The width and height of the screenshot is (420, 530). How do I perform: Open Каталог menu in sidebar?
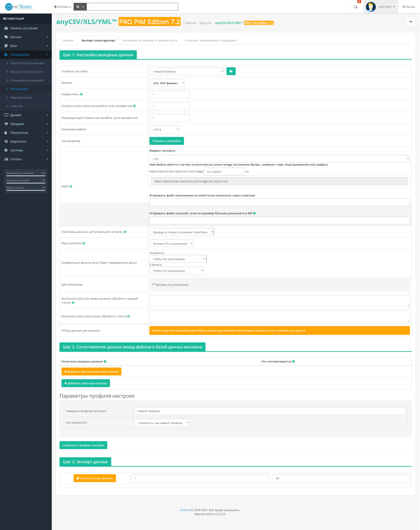(x=26, y=37)
